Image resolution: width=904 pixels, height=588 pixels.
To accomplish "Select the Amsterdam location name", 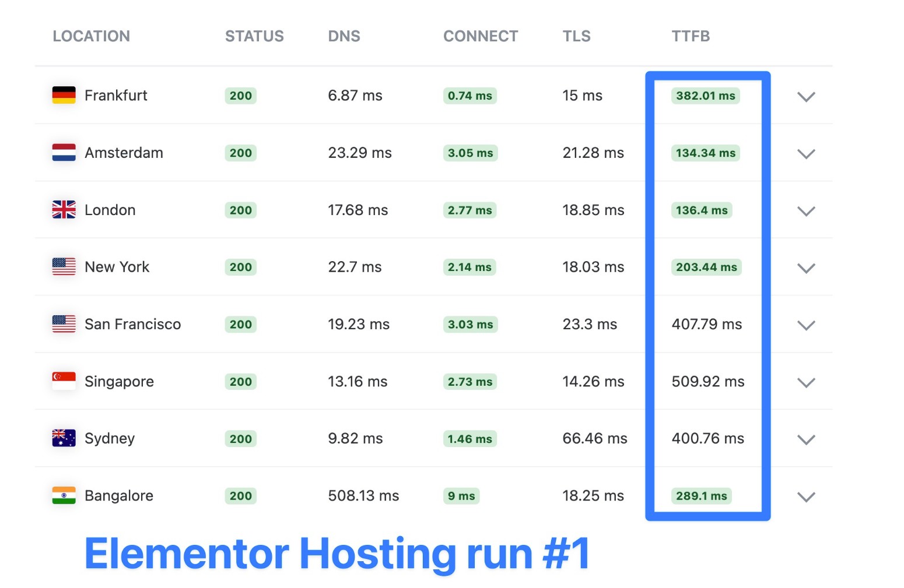I will click(x=124, y=153).
